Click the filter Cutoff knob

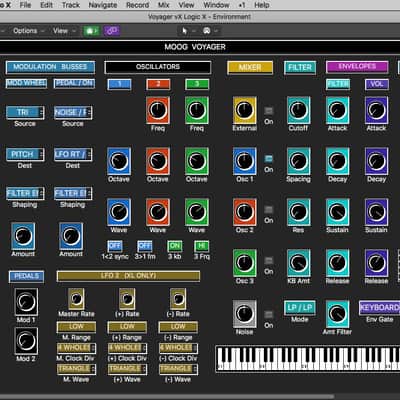299,110
